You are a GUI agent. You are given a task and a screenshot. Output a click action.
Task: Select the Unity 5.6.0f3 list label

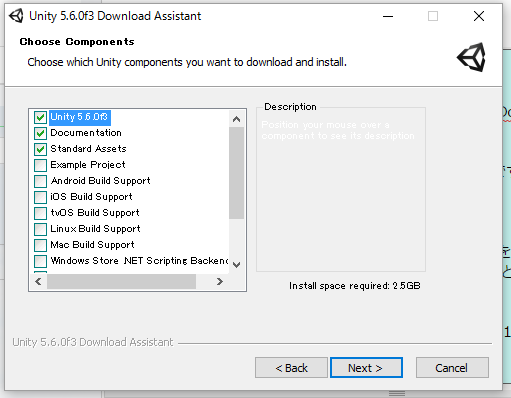(80, 117)
